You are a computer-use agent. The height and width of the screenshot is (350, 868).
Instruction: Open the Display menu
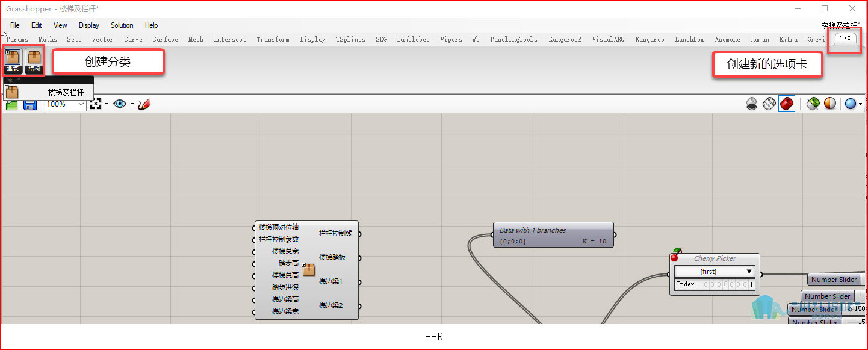(x=89, y=25)
